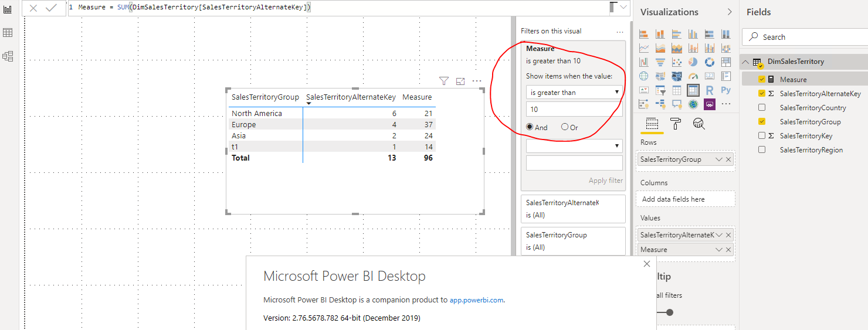This screenshot has height=330, width=868.
Task: Select the Stacked bar chart visualization
Action: click(644, 34)
